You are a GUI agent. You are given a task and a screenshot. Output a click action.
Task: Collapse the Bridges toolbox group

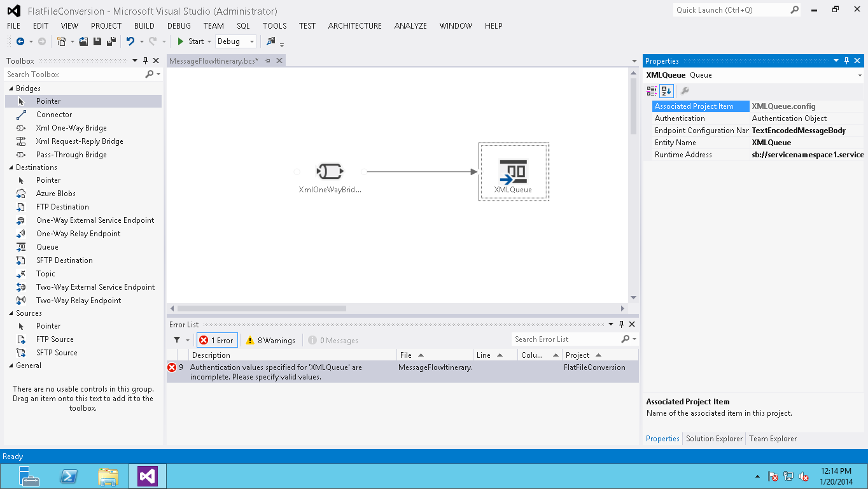[10, 89]
